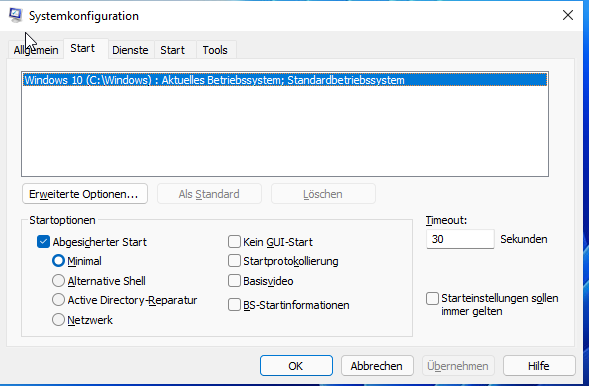Select the Windows 10 (C:\Windows) boot entry
The height and width of the screenshot is (386, 589).
(x=285, y=80)
